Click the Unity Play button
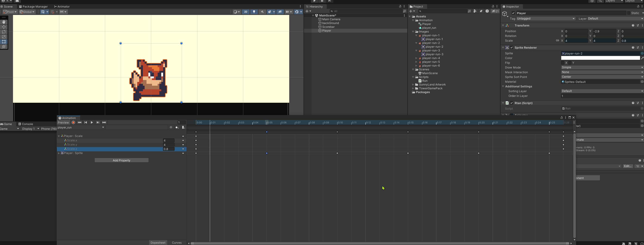The height and width of the screenshot is (245, 644). pyautogui.click(x=315, y=1)
